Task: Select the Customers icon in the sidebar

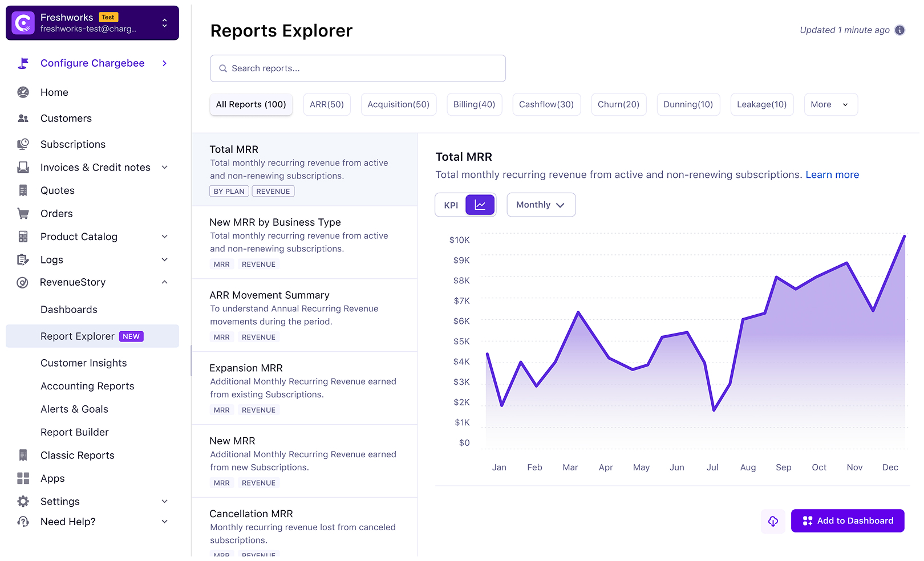Action: (23, 118)
